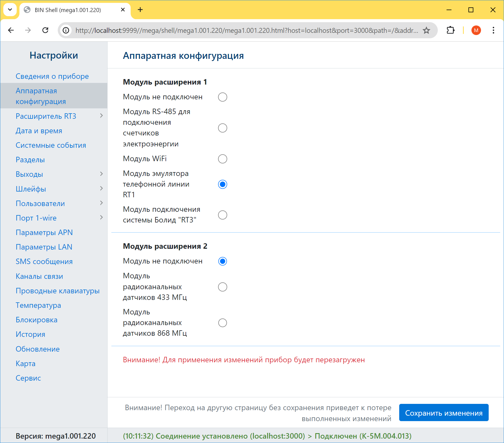Open a new browser tab

tap(140, 10)
